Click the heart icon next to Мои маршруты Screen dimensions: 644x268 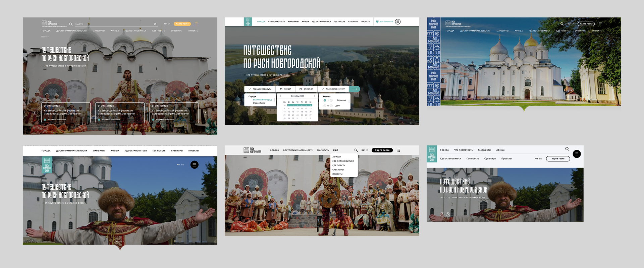pyautogui.click(x=377, y=21)
